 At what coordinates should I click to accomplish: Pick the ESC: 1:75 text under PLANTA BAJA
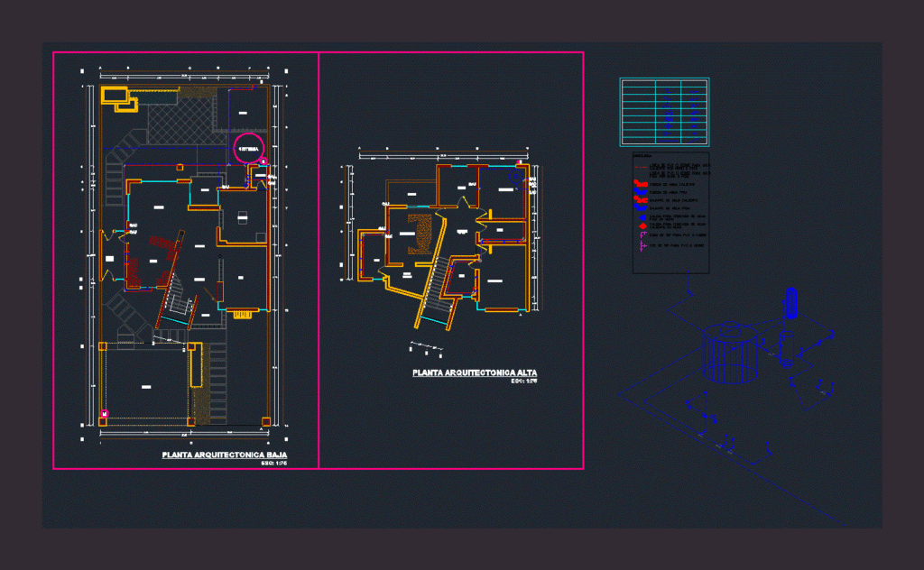click(274, 464)
